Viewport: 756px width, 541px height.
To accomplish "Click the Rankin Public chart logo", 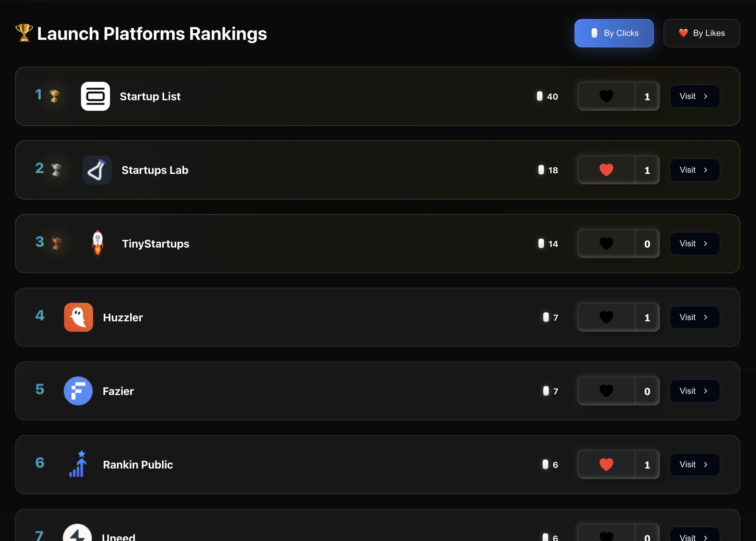I will coord(78,464).
